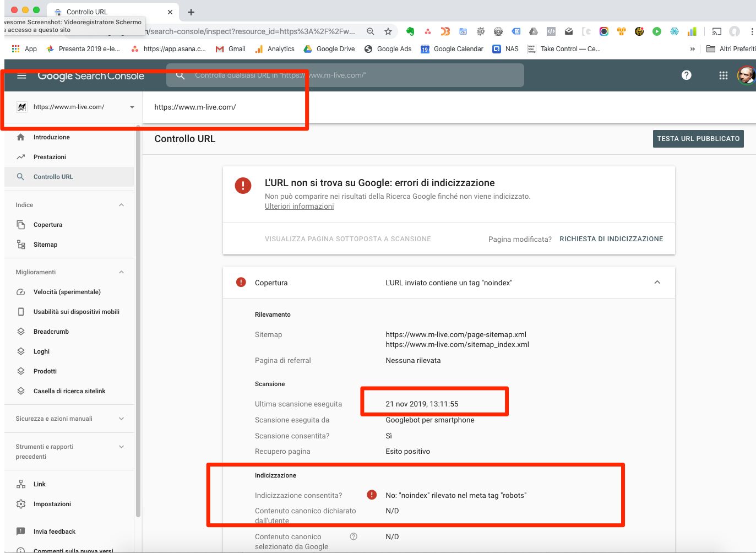Click the red error icon next to Copertura

tap(241, 282)
